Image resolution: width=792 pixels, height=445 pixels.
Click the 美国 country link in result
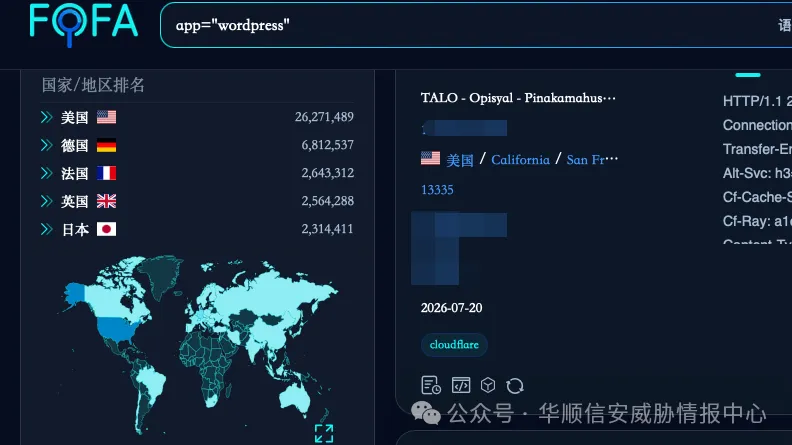[460, 160]
